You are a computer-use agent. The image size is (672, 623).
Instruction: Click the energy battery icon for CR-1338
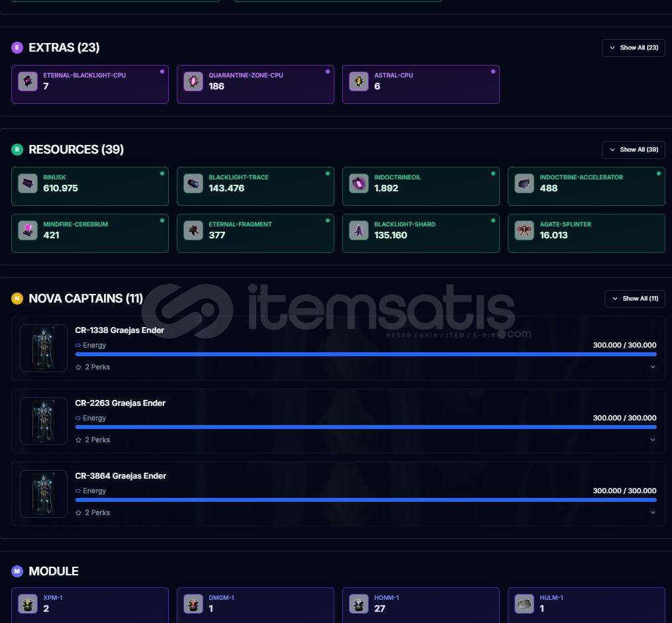78,346
